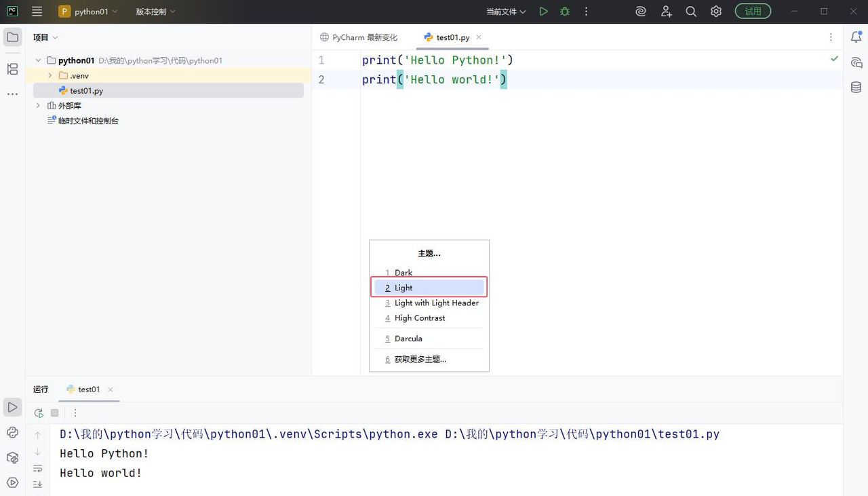
Task: Open the Database tool window icon
Action: click(856, 88)
